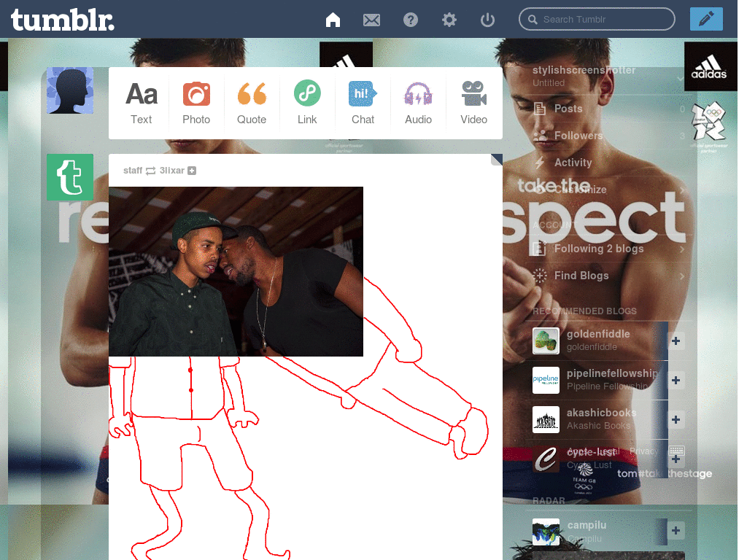
Task: Create a new Photo post
Action: point(196,102)
